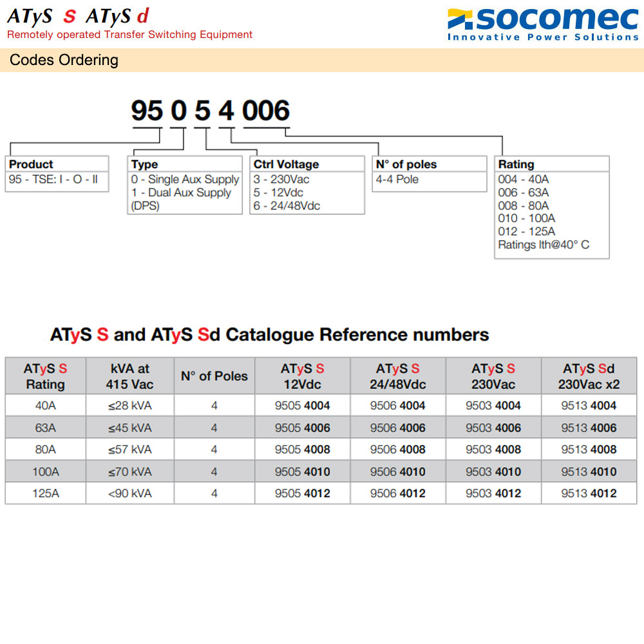Image resolution: width=644 pixels, height=644 pixels.
Task: Click reference number "9503 4004"
Action: (493, 406)
